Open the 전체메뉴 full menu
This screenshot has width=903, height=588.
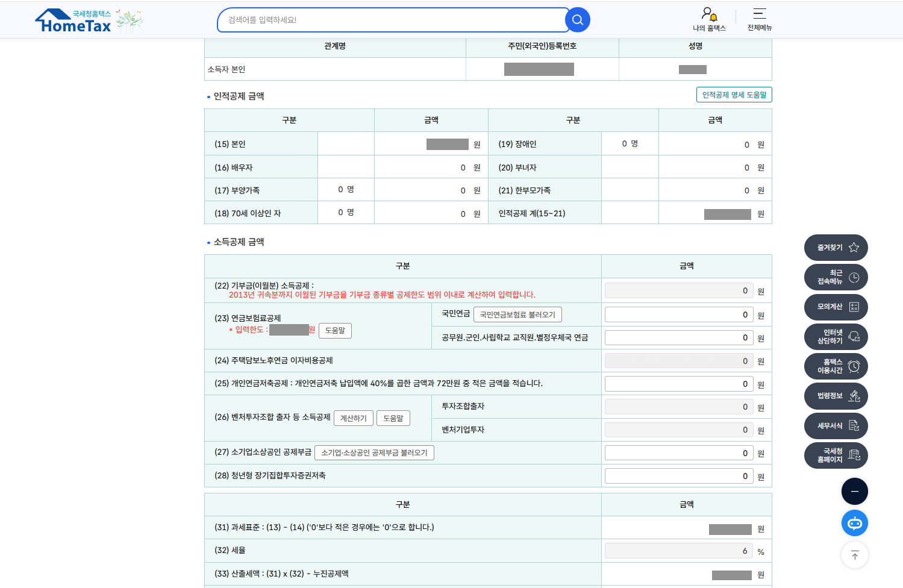(x=758, y=19)
